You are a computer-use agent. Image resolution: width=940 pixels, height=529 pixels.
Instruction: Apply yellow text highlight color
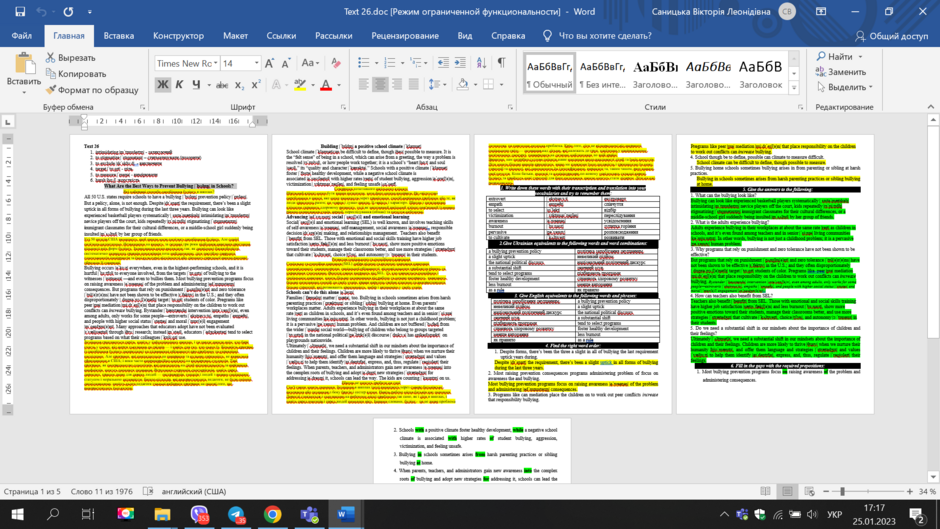point(300,85)
